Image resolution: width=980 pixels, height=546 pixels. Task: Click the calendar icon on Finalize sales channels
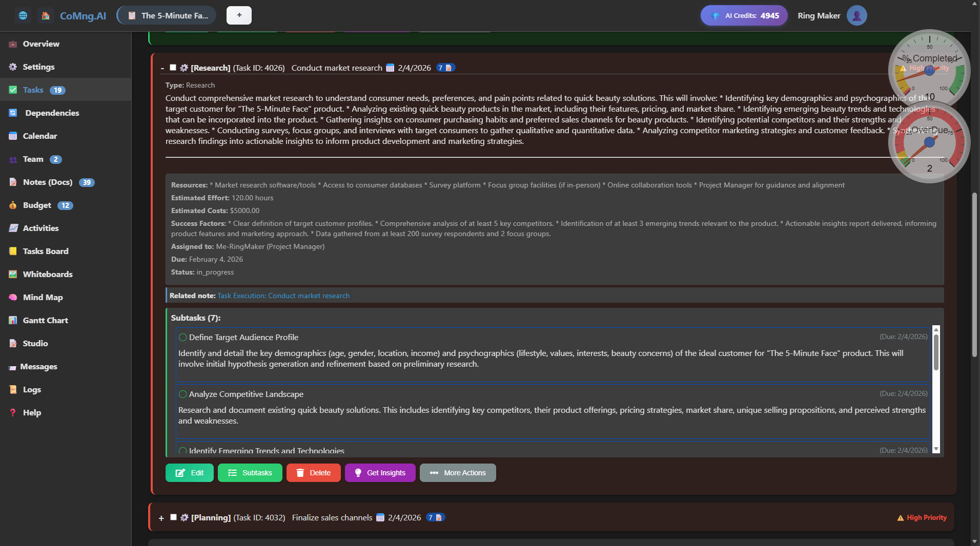tap(380, 517)
